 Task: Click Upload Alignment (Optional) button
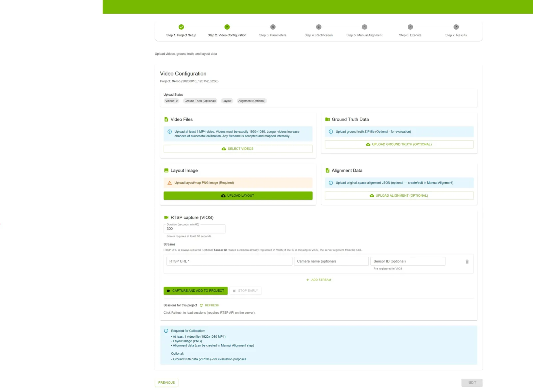click(399, 196)
